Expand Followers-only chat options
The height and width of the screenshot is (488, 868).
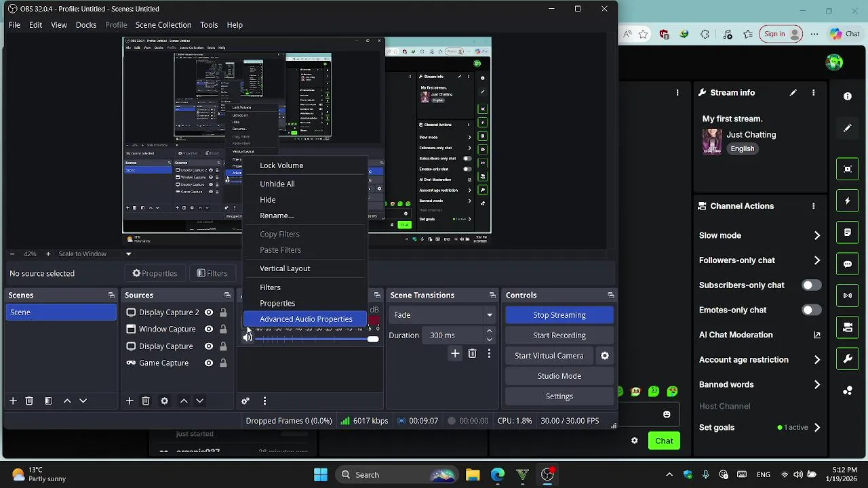tap(817, 260)
